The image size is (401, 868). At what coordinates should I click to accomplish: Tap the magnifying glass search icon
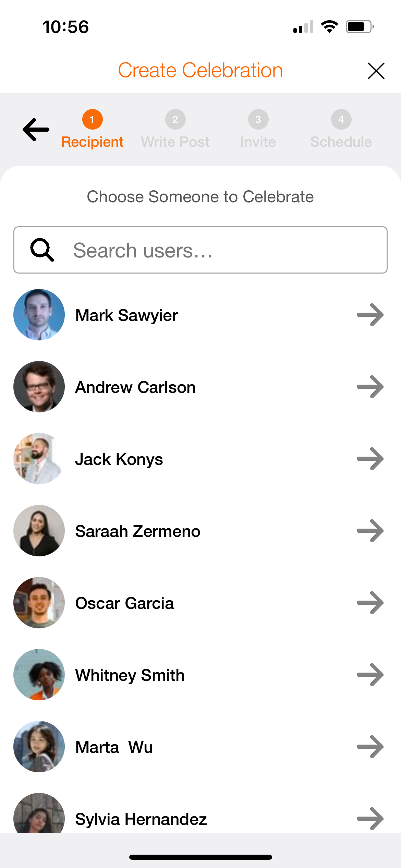[42, 250]
